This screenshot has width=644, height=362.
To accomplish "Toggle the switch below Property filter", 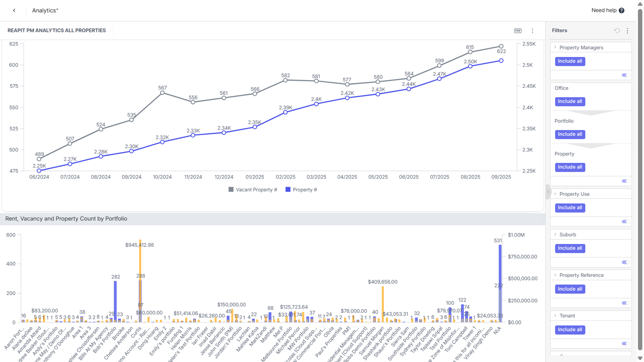I will (626, 181).
